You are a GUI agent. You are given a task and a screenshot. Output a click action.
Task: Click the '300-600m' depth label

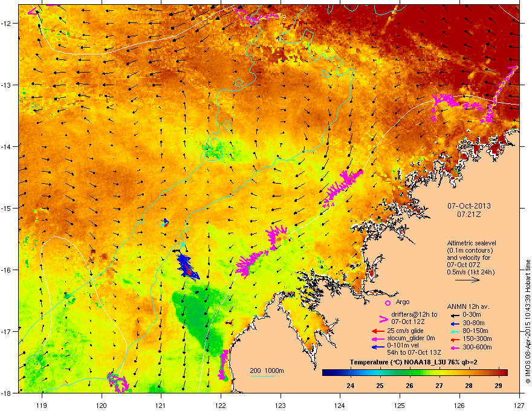477,347
